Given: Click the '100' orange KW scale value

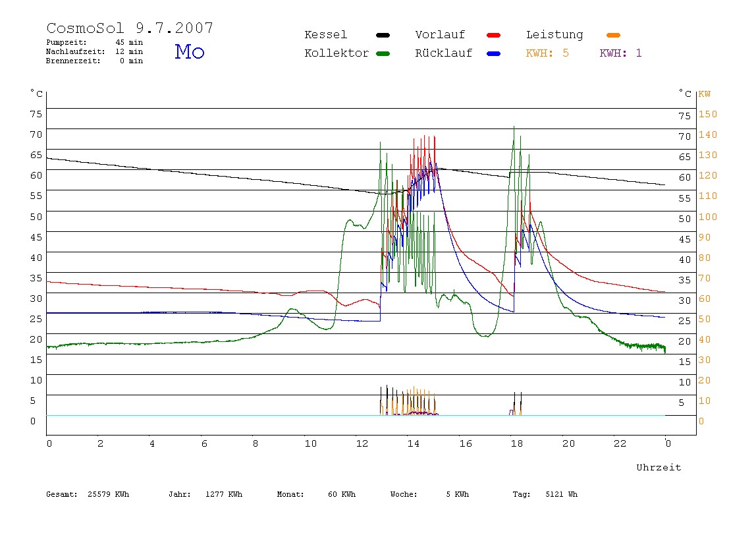Looking at the screenshot, I should click(x=708, y=217).
